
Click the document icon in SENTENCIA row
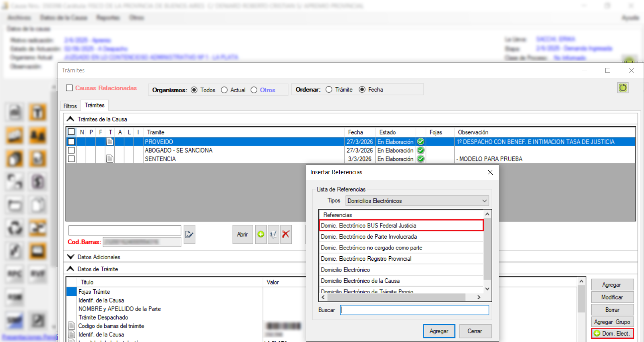click(109, 159)
